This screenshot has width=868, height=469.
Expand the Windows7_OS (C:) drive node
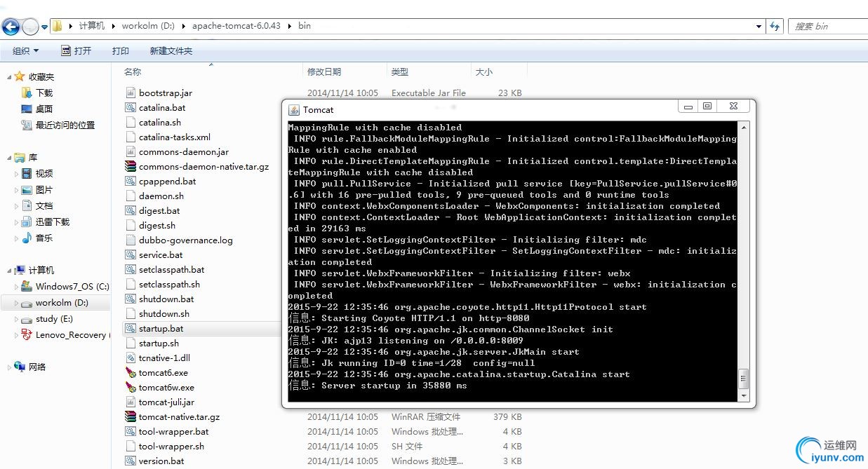click(x=17, y=287)
